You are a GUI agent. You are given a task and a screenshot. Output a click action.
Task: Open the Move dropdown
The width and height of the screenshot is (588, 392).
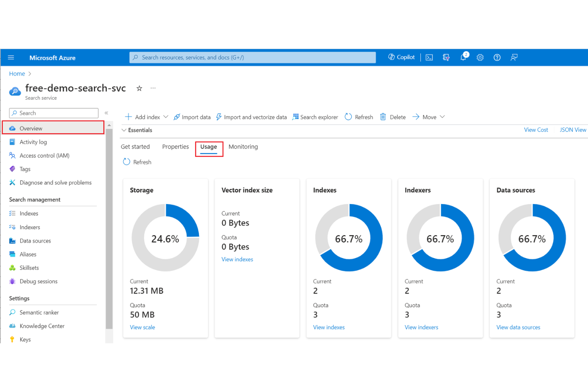tap(442, 117)
